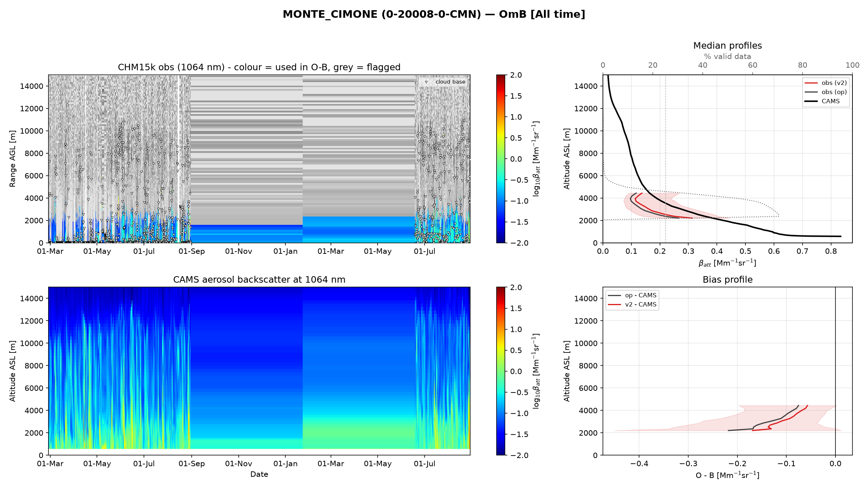Click the op - CAMS legend line

[x=614, y=295]
